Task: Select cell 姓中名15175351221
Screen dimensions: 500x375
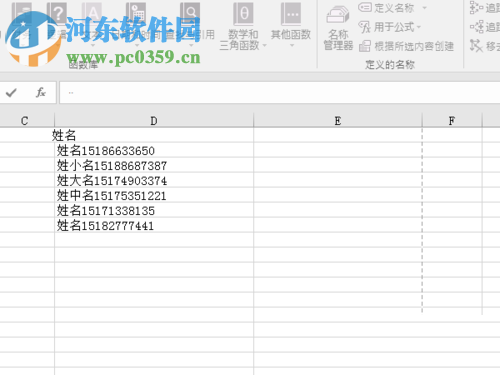Action: tap(154, 195)
